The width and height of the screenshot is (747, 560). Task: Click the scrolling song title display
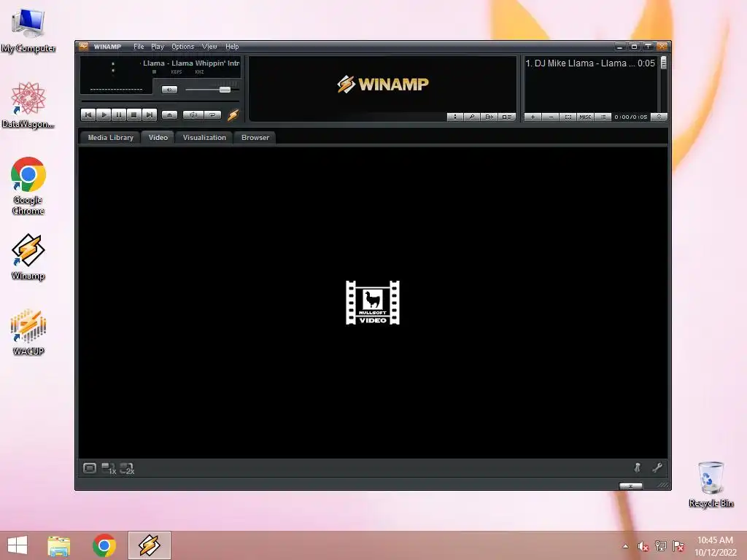click(190, 63)
